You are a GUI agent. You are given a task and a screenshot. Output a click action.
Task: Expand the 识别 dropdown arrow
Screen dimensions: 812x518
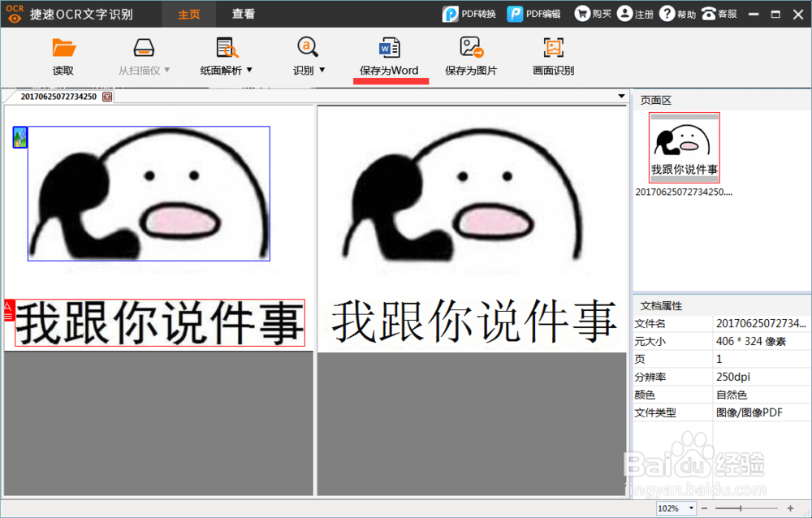point(322,69)
